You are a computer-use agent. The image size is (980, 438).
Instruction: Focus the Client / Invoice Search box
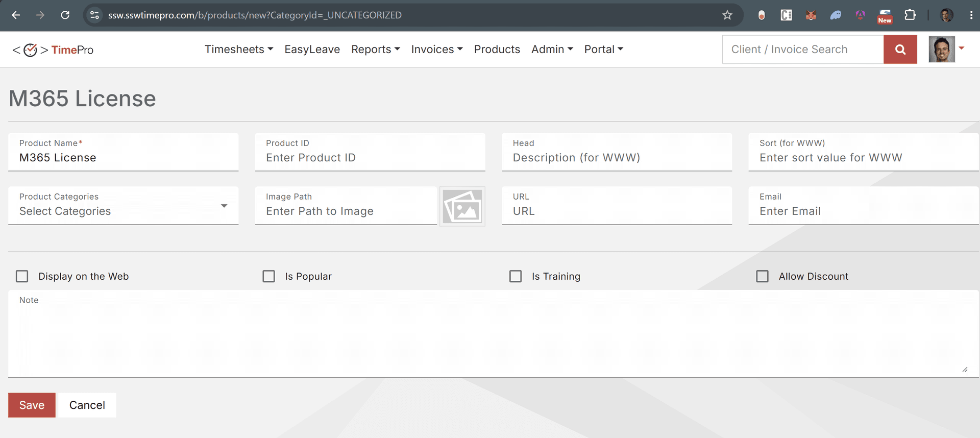(803, 50)
